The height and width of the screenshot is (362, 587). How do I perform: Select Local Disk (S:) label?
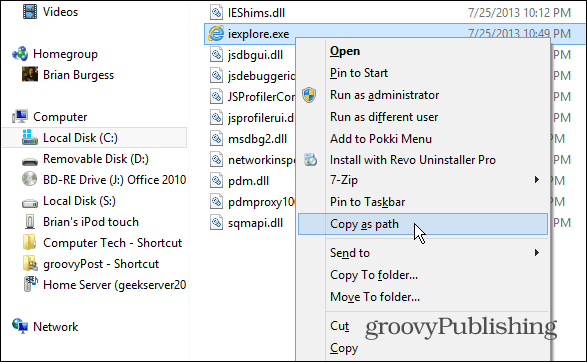pyautogui.click(x=79, y=201)
